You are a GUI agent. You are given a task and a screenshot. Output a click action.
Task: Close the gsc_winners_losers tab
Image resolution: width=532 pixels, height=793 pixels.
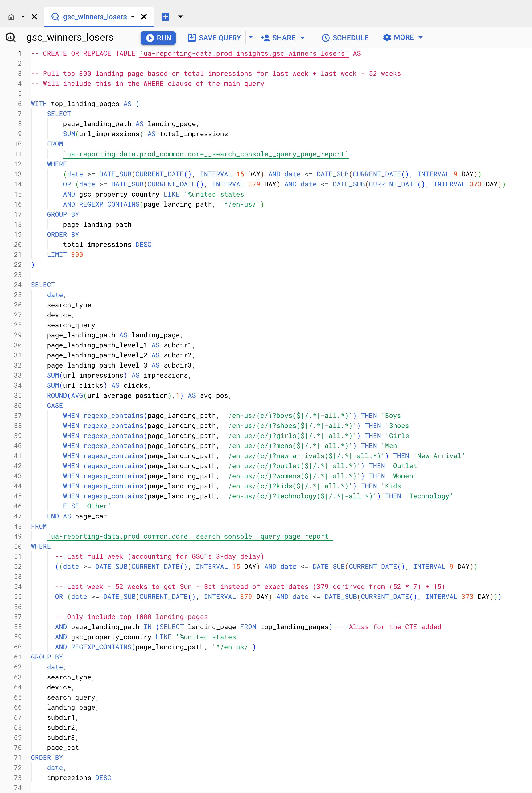coord(144,17)
